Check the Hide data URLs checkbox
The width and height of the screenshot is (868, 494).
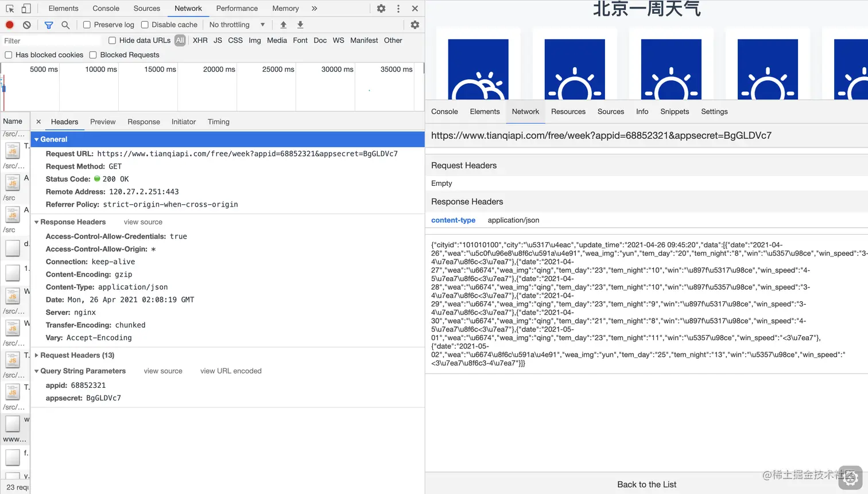[112, 40]
